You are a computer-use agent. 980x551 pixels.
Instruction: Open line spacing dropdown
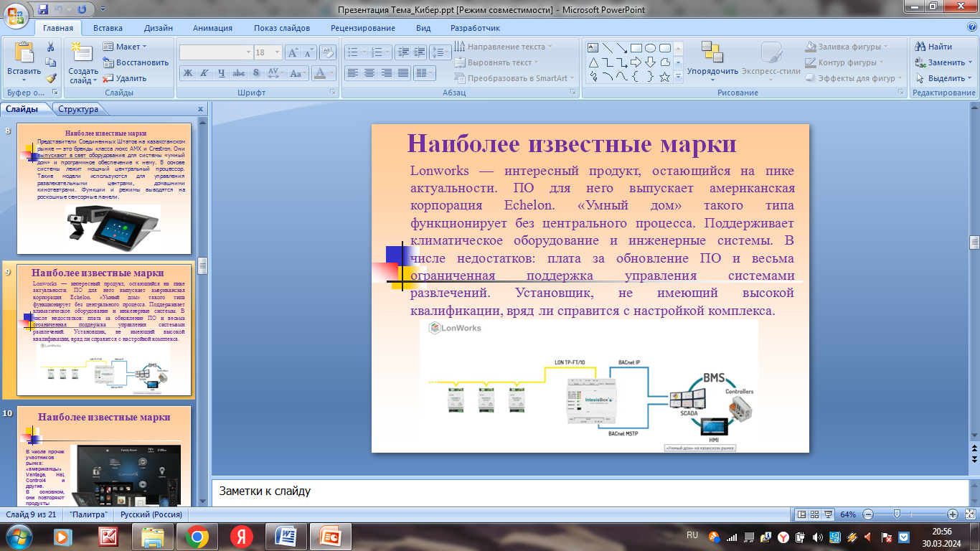440,52
